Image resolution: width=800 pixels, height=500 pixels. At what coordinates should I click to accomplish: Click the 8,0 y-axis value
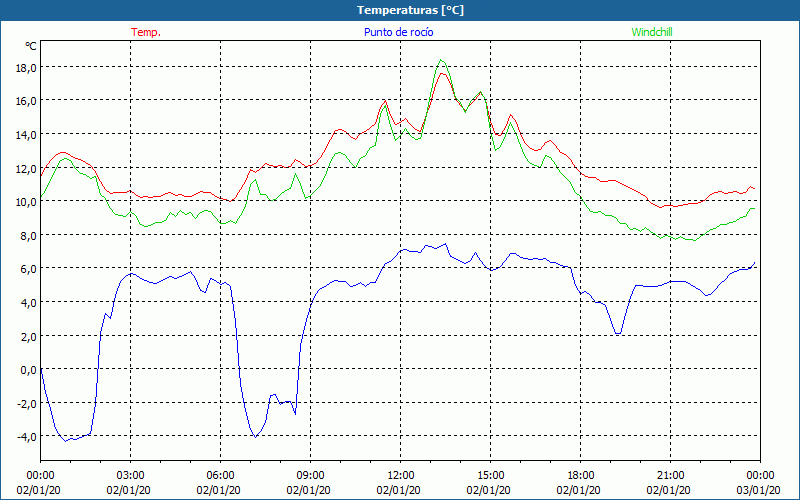(28, 236)
